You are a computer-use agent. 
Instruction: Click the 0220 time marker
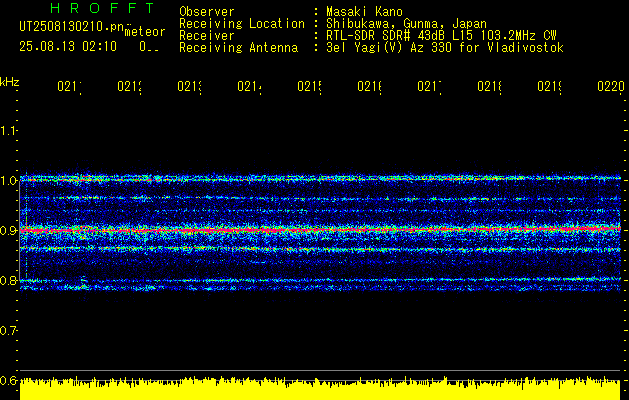(611, 87)
